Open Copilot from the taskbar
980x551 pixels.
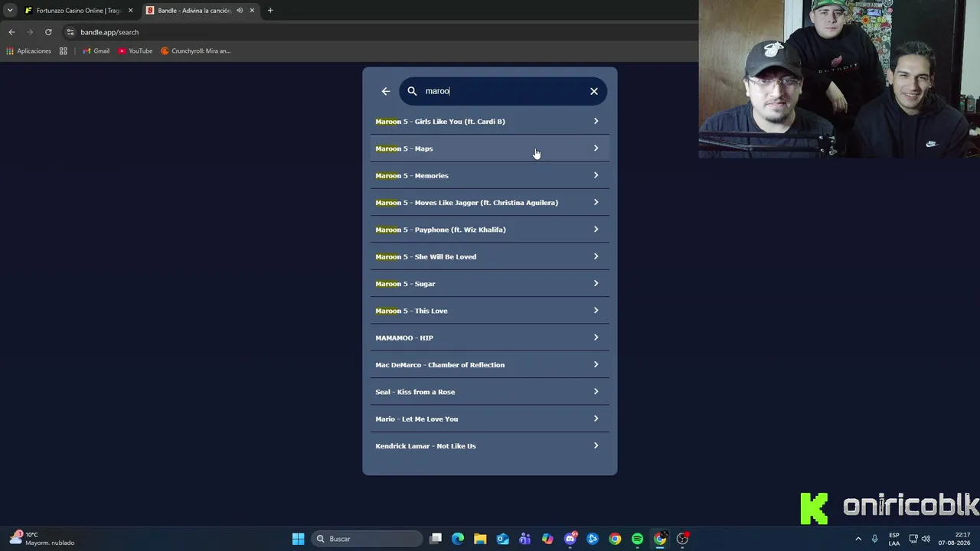pos(547,539)
